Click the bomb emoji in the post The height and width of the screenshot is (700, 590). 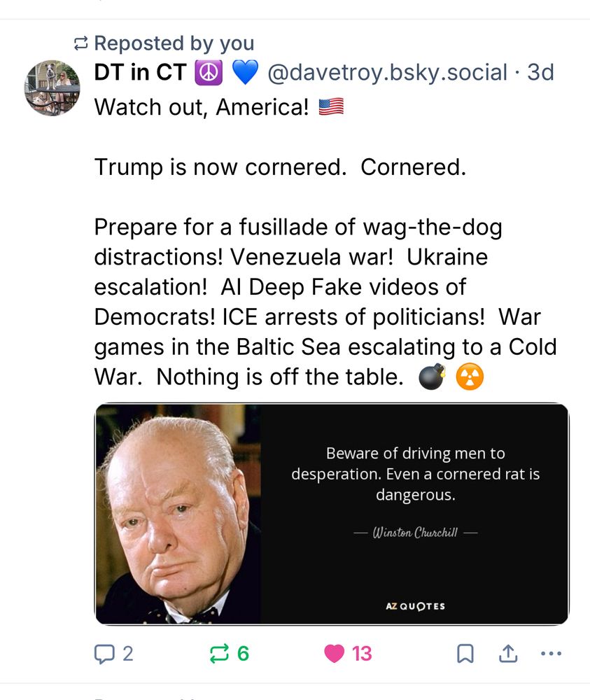pyautogui.click(x=432, y=378)
